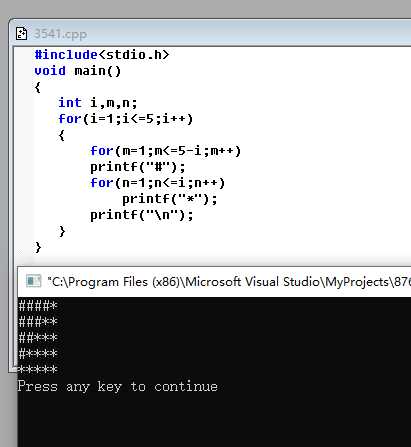
Task: Click the for(n=1;n<=i;n++) line
Action: pyautogui.click(x=158, y=183)
